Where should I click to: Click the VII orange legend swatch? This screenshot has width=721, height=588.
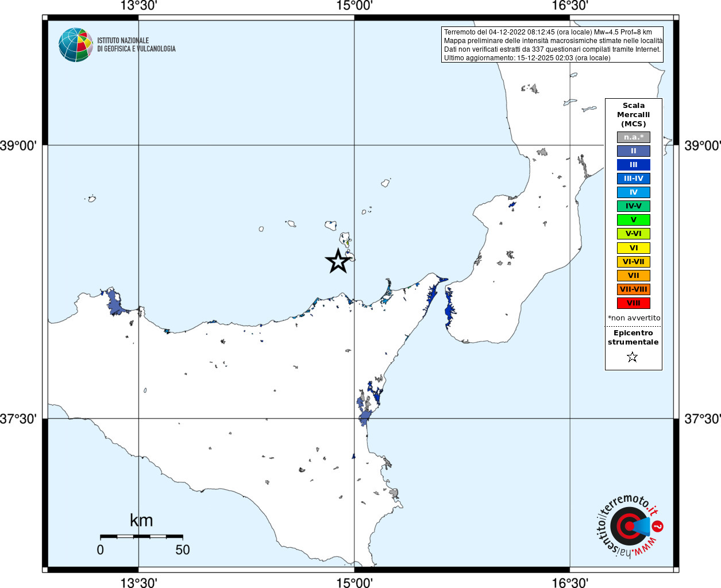[634, 276]
